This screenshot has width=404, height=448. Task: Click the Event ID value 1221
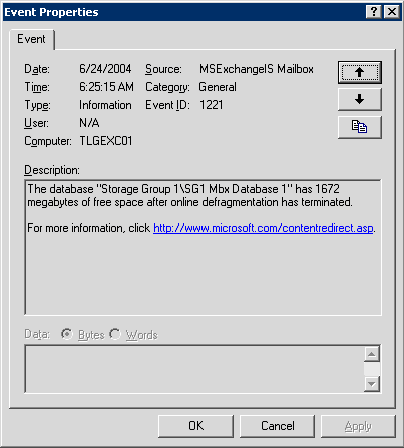(211, 105)
